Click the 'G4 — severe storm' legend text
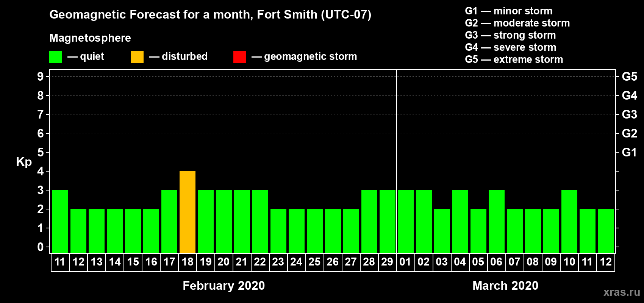Image resolution: width=644 pixels, height=303 pixels. [x=511, y=47]
